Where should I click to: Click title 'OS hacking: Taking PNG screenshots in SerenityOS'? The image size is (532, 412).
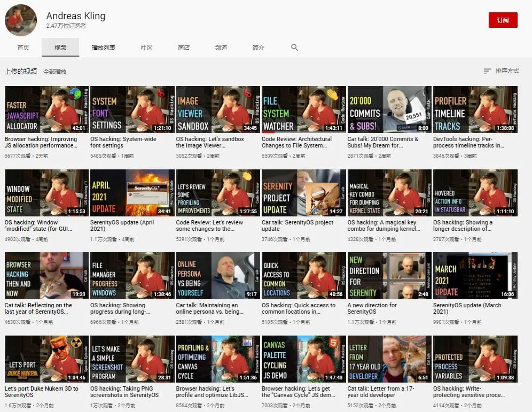[124, 392]
